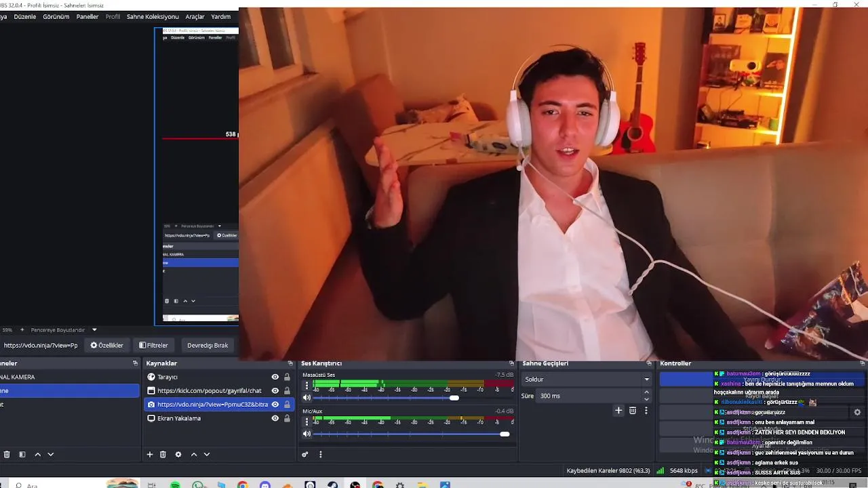The height and width of the screenshot is (488, 868).
Task: Float the scenes dock panel icon
Action: [x=135, y=363]
